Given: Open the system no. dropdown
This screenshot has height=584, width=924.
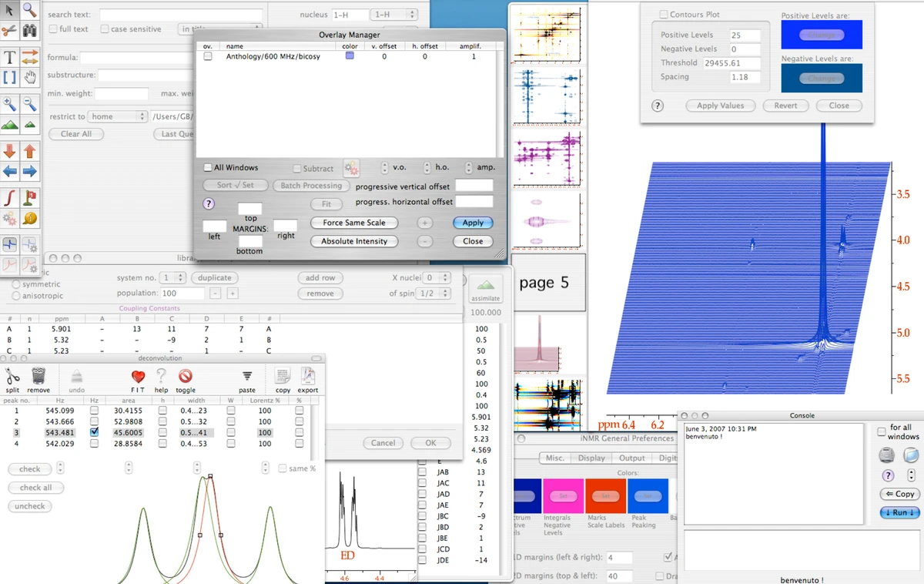Looking at the screenshot, I should (x=172, y=277).
